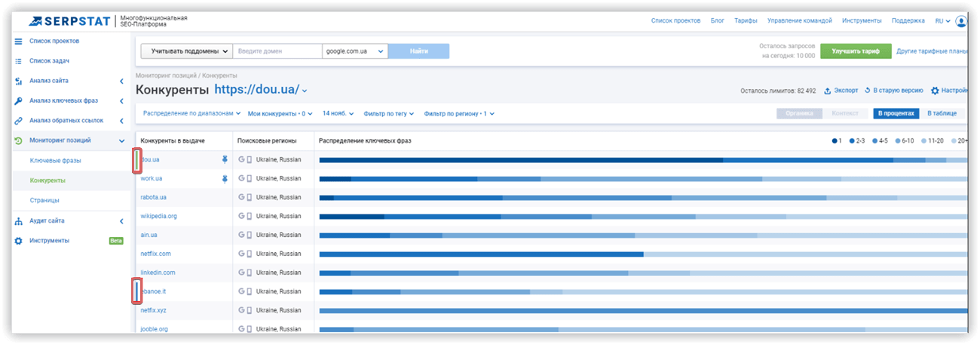The height and width of the screenshot is (345, 980).
Task: Open the ain.ua competitor link
Action: pyautogui.click(x=149, y=235)
